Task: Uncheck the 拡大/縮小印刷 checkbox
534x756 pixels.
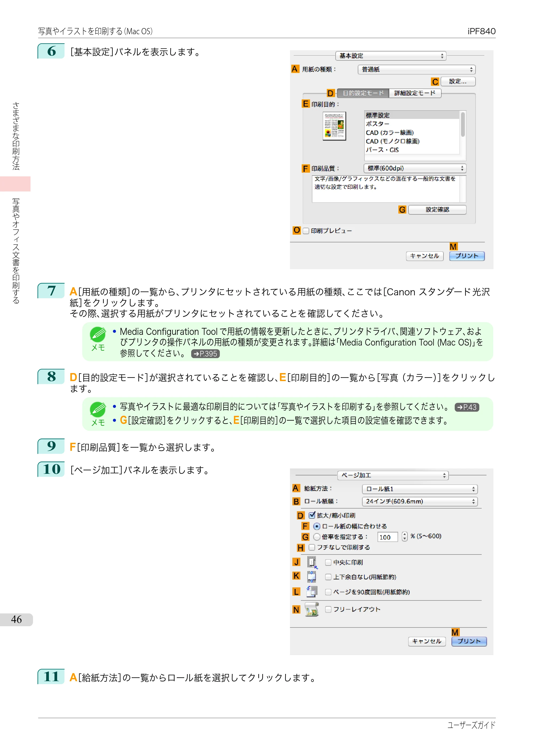Action: coord(312,515)
